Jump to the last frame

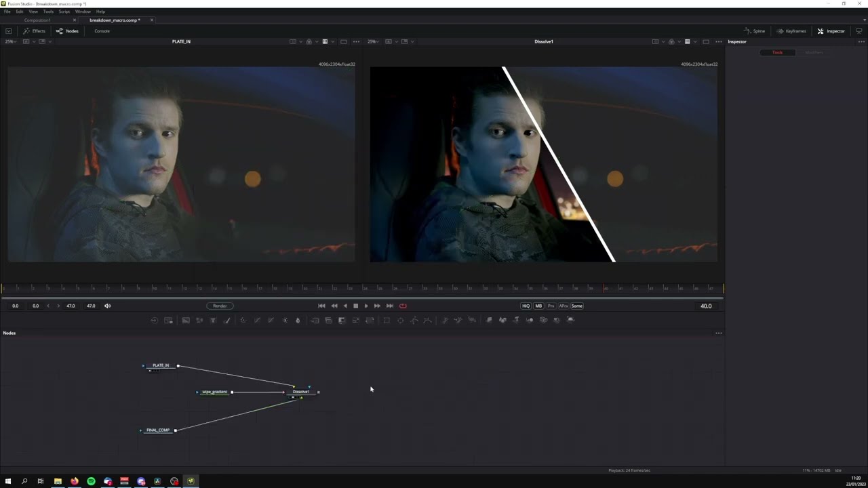coord(389,306)
